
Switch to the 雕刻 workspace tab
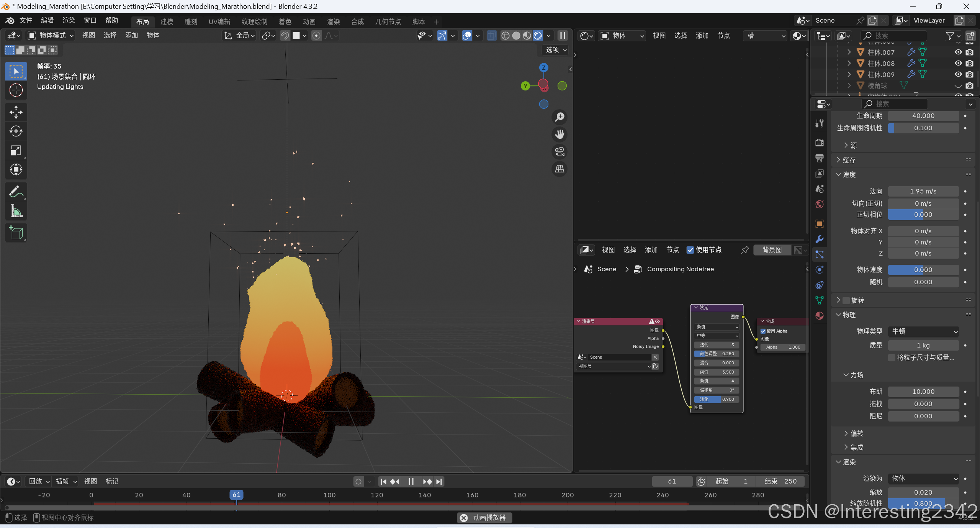click(191, 22)
